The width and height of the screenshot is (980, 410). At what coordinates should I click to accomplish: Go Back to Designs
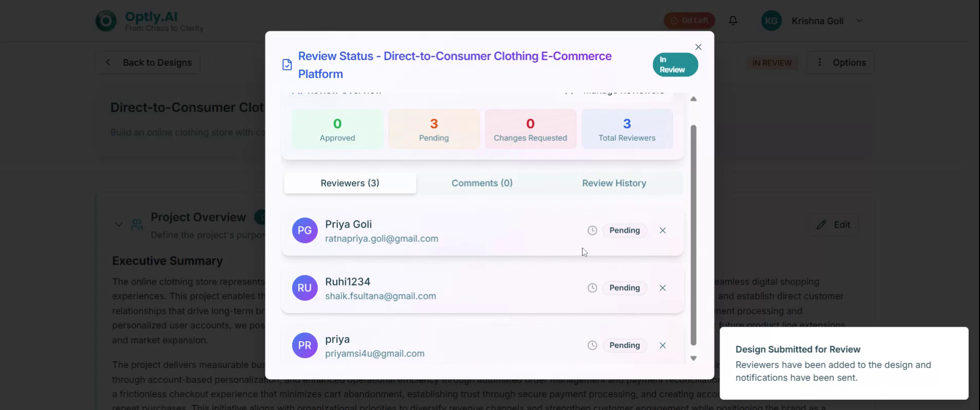tap(148, 63)
